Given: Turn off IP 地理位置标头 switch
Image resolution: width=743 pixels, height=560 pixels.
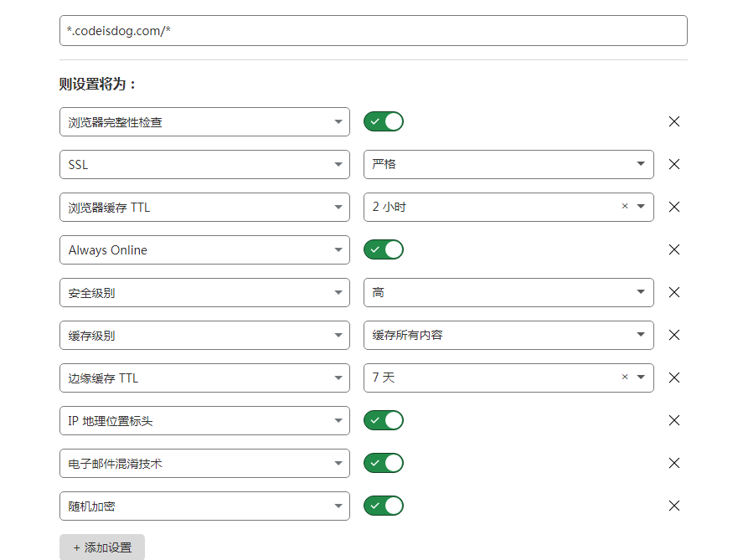Looking at the screenshot, I should (x=384, y=420).
